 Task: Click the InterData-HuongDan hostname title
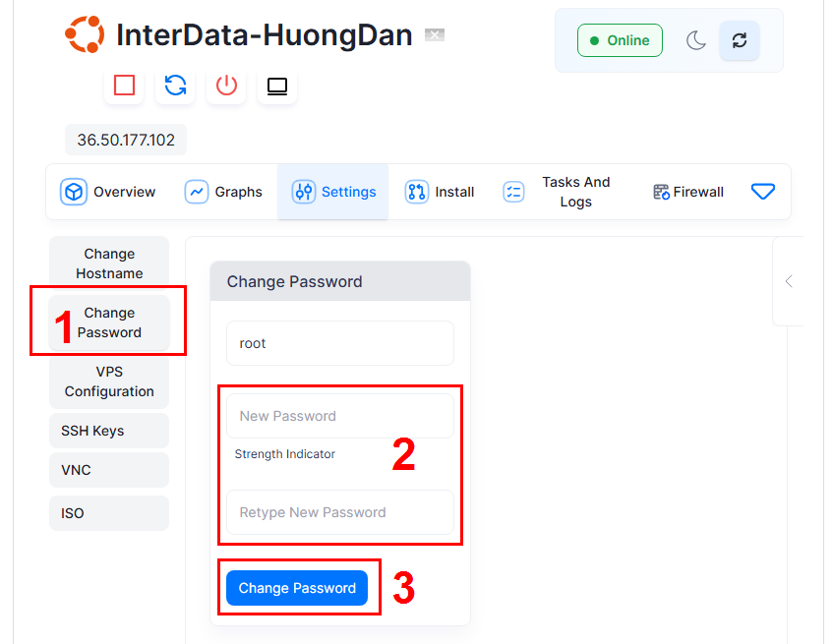[265, 35]
